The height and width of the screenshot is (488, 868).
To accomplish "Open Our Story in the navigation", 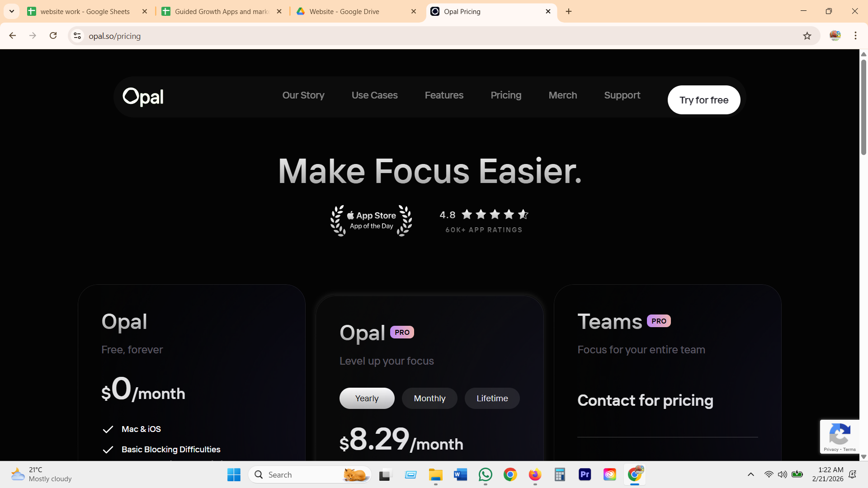I will [x=303, y=95].
